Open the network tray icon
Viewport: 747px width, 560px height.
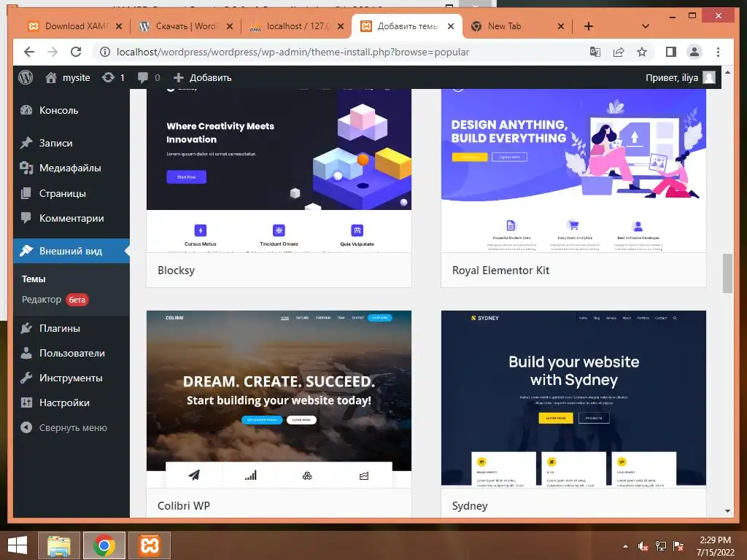pos(661,546)
